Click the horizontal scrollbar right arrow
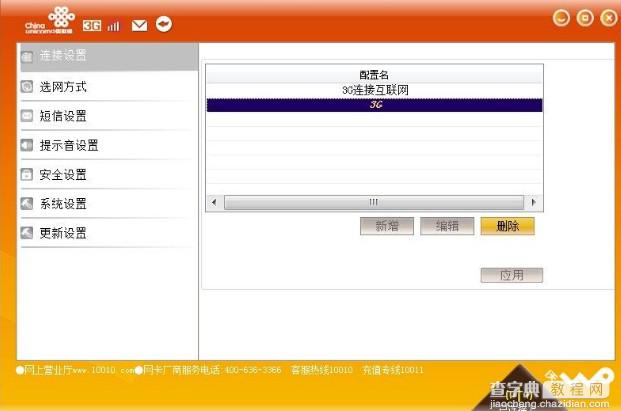The height and width of the screenshot is (411, 621). tap(533, 202)
